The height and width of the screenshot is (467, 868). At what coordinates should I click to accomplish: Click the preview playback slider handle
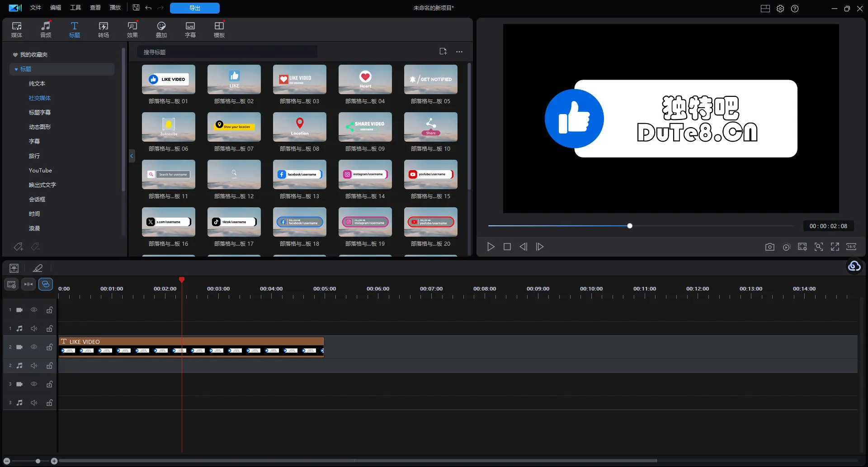click(x=630, y=226)
